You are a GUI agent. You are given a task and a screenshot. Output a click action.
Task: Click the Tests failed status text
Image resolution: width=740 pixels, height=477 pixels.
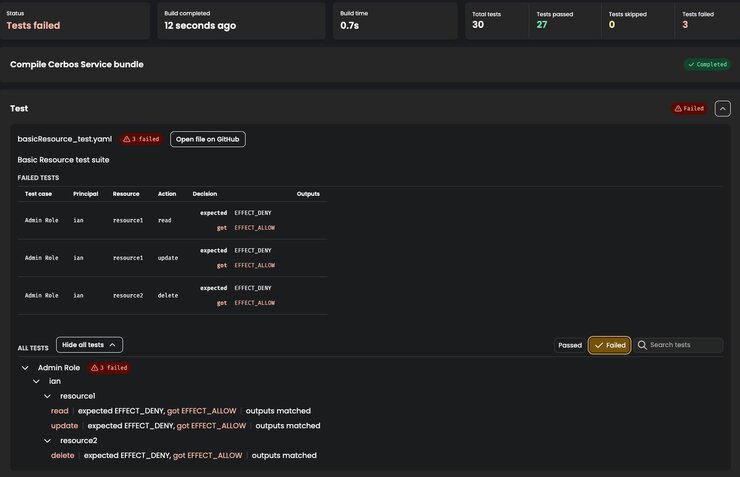(x=33, y=25)
